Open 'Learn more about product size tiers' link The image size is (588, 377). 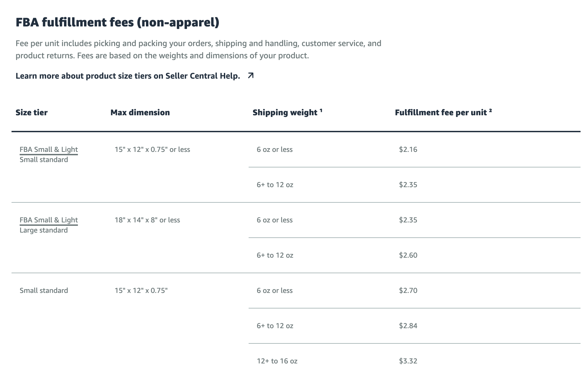point(128,76)
